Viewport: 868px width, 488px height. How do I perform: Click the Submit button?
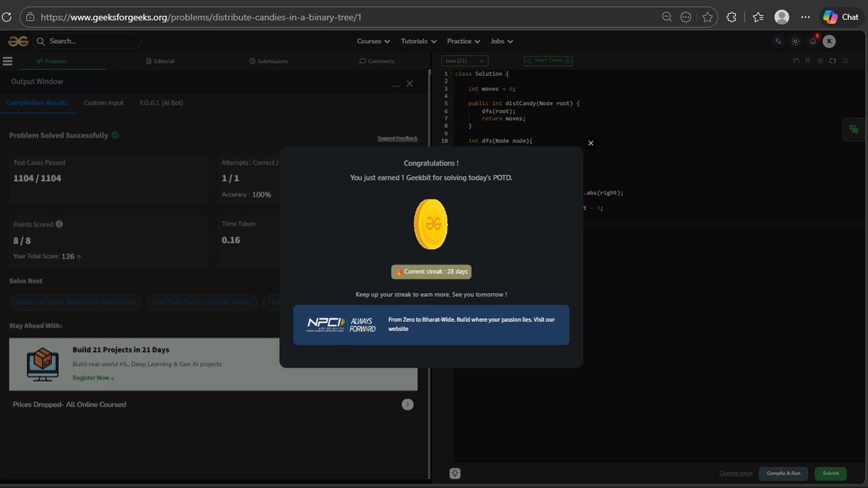tap(830, 474)
